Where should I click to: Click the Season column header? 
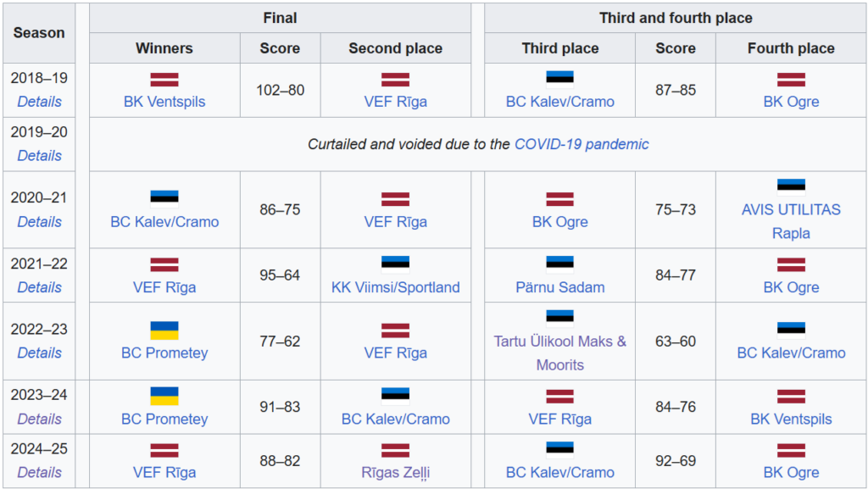39,33
